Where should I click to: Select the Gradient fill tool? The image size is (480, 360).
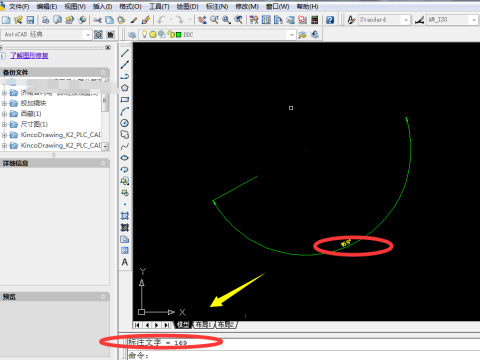125,227
